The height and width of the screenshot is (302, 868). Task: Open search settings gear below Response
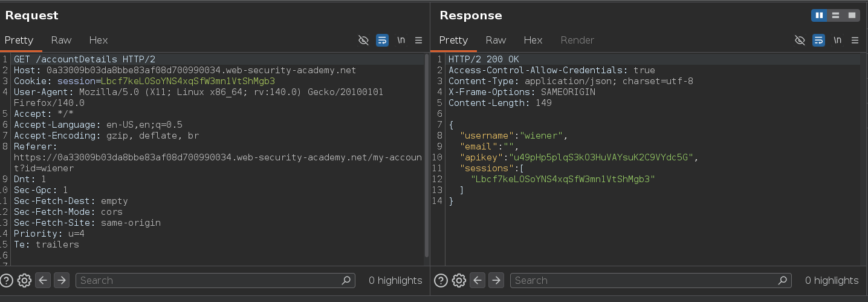point(459,280)
